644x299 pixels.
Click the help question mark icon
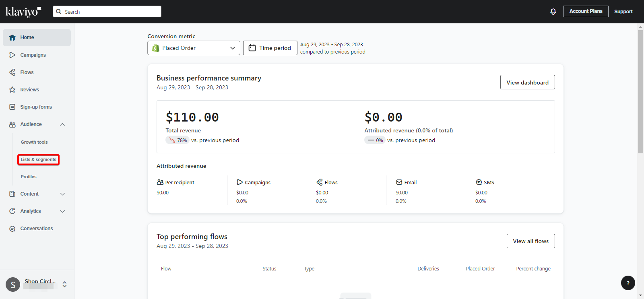coord(628,283)
